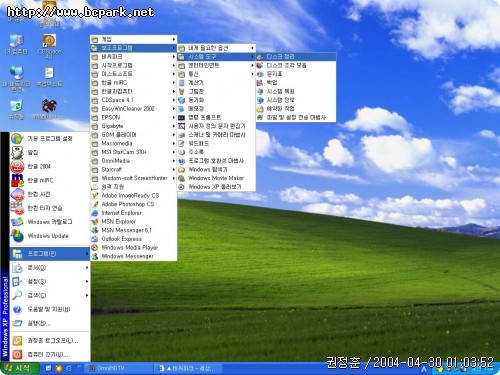
Task: Open Notepad (메모장) from Accessories
Action: (216, 109)
